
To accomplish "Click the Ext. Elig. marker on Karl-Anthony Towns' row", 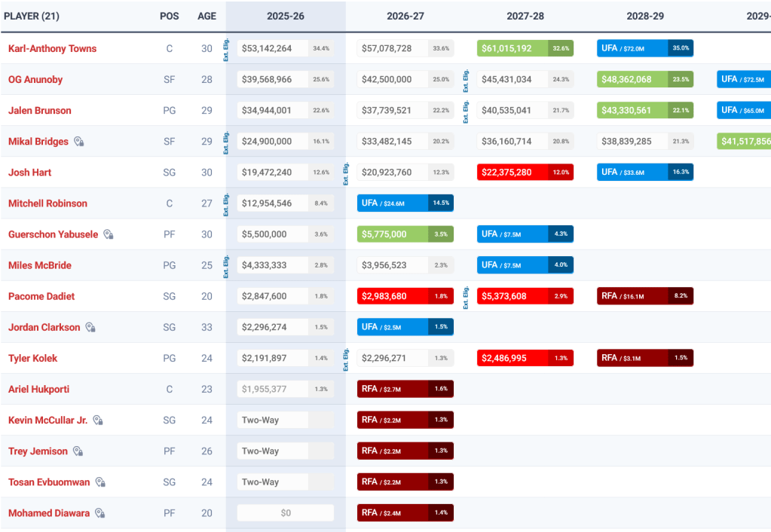I will click(x=226, y=48).
